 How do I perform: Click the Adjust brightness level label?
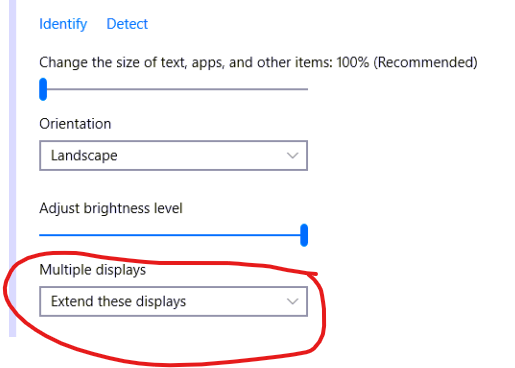point(111,208)
